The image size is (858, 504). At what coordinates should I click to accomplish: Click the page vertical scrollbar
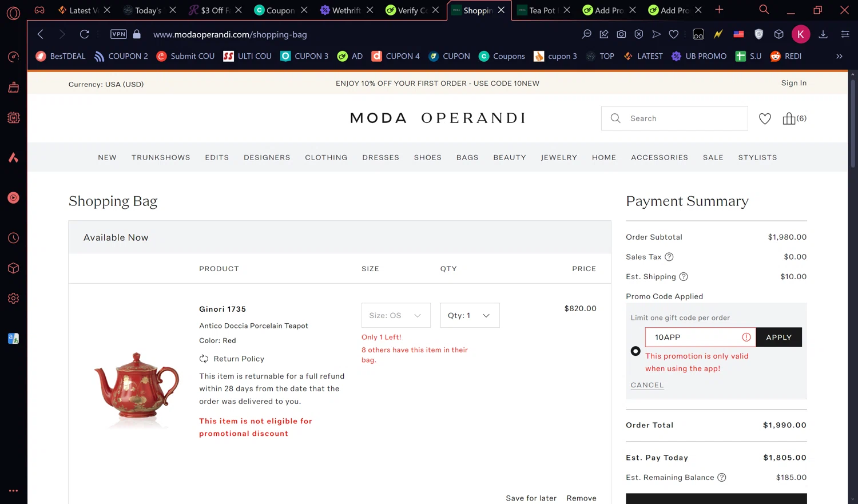(852, 123)
